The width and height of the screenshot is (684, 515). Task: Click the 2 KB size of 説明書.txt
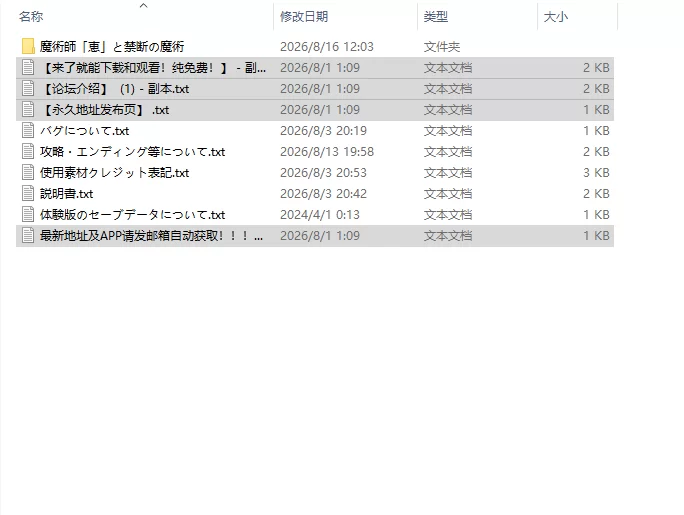pyautogui.click(x=596, y=193)
